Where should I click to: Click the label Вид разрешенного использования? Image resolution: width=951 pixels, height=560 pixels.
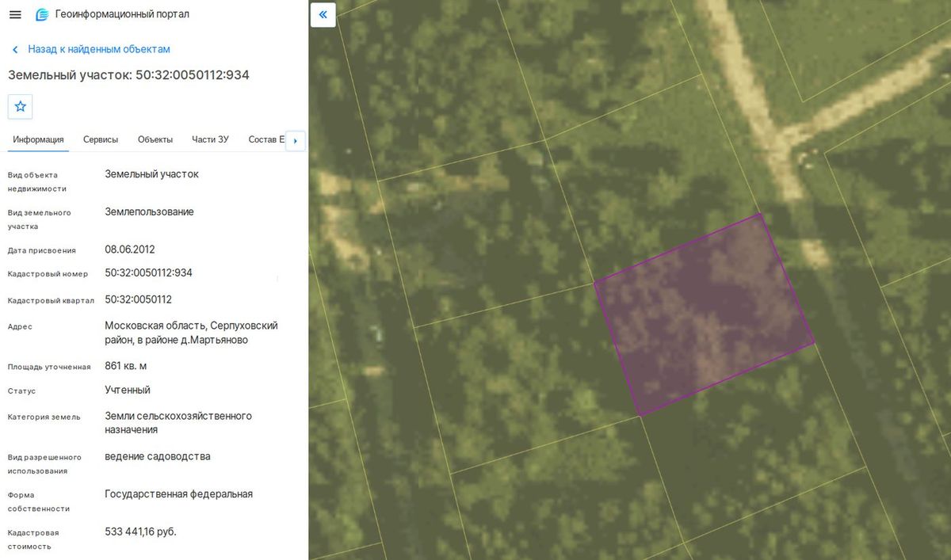pyautogui.click(x=44, y=464)
